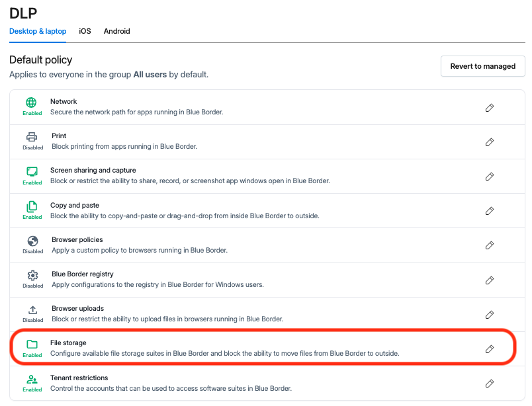Click the Revert to managed button
532x406 pixels.
[x=483, y=66]
